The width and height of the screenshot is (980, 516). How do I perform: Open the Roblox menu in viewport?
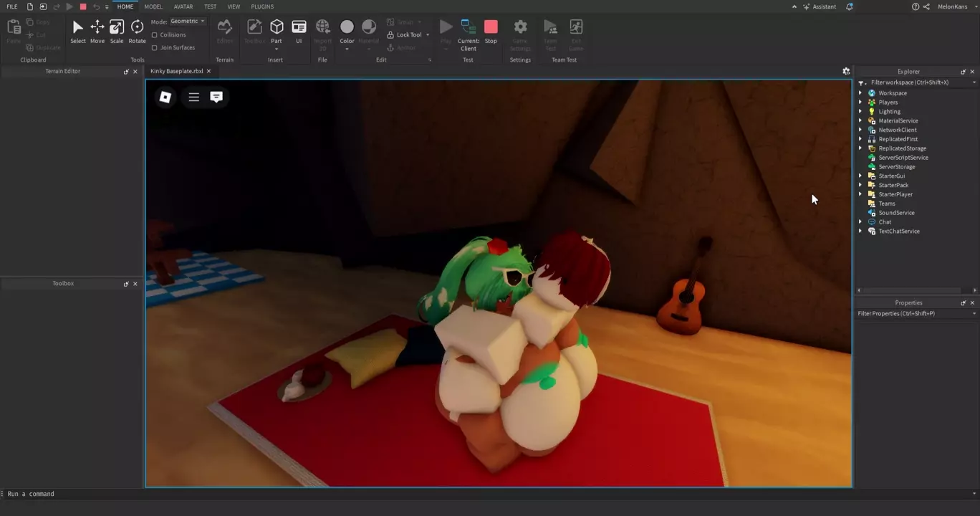pos(165,97)
